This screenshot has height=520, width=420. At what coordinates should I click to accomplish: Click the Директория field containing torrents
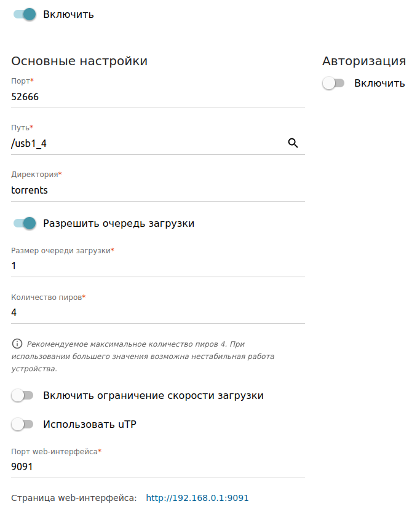[158, 190]
